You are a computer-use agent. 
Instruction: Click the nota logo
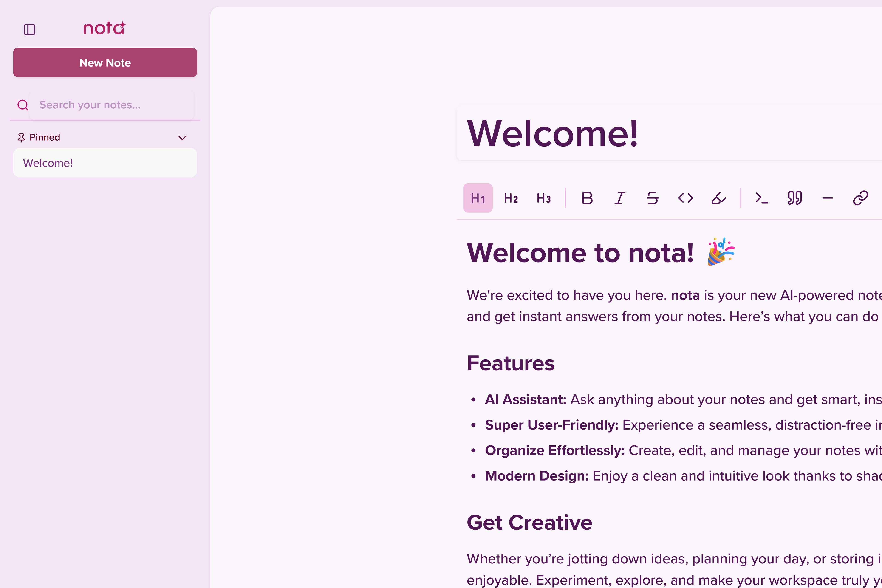point(104,28)
